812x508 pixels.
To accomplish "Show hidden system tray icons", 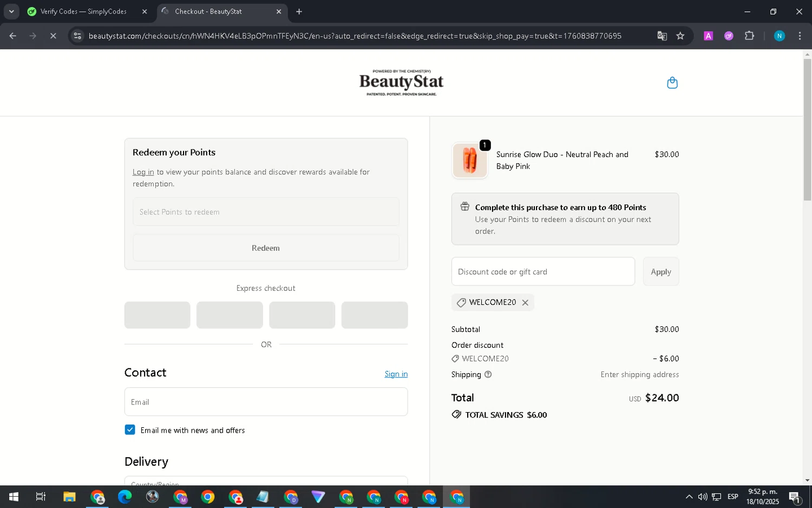I will click(689, 497).
